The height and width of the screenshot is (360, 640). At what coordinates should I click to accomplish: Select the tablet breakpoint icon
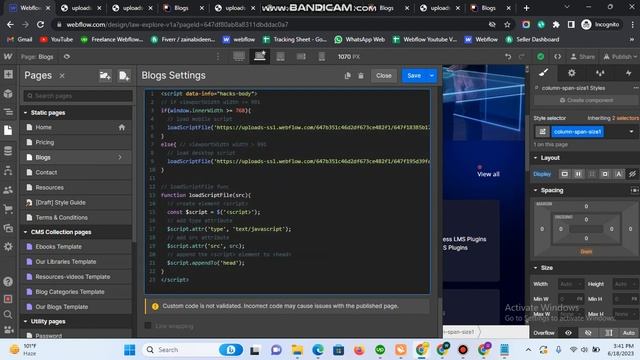[x=280, y=56]
